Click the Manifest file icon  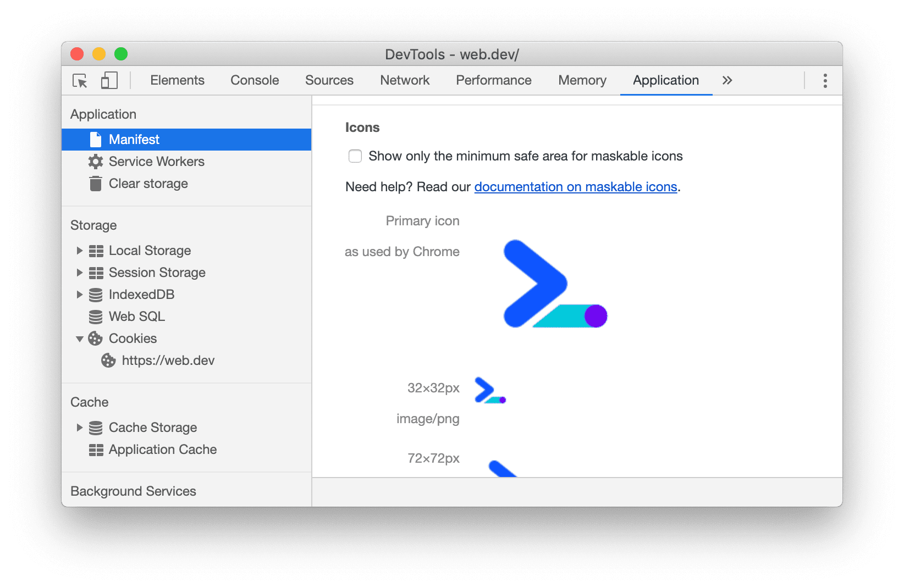click(95, 139)
